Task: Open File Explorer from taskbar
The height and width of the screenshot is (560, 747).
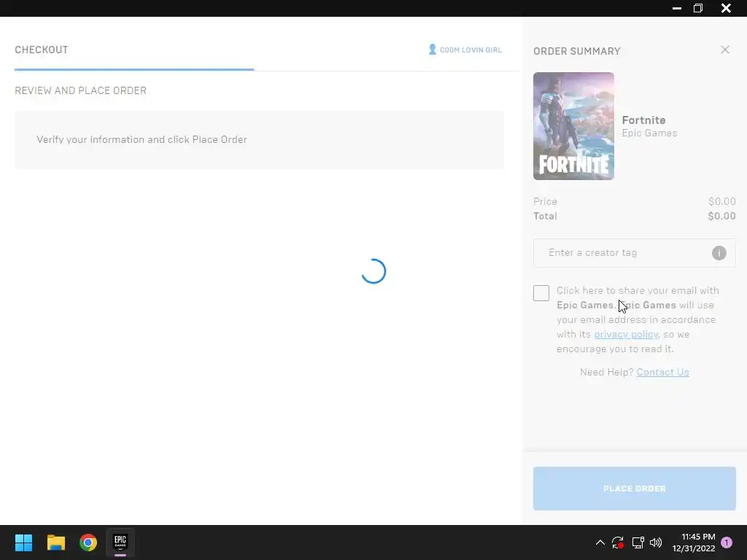Action: coord(55,542)
